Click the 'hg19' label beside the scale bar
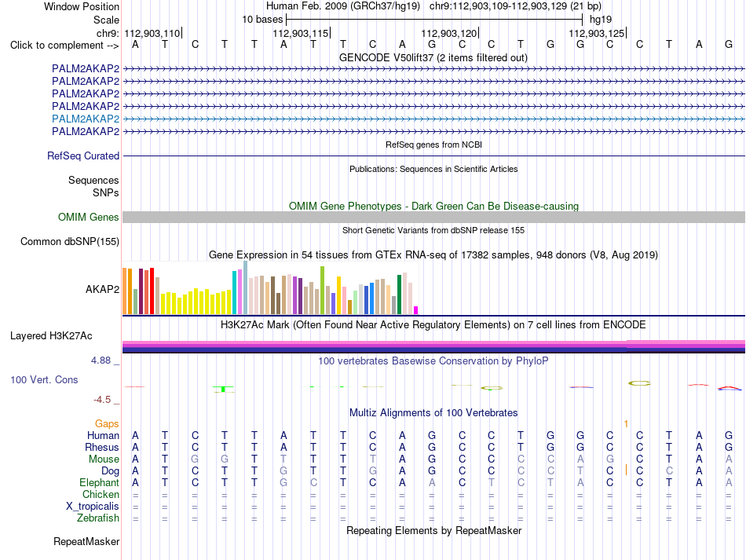Image resolution: width=746 pixels, height=560 pixels. pos(601,20)
